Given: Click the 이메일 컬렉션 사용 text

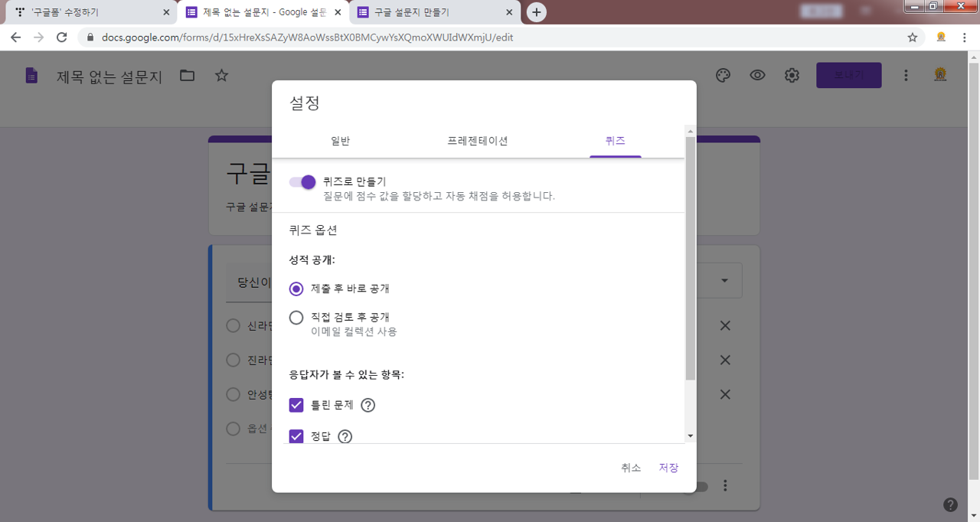Looking at the screenshot, I should (354, 332).
